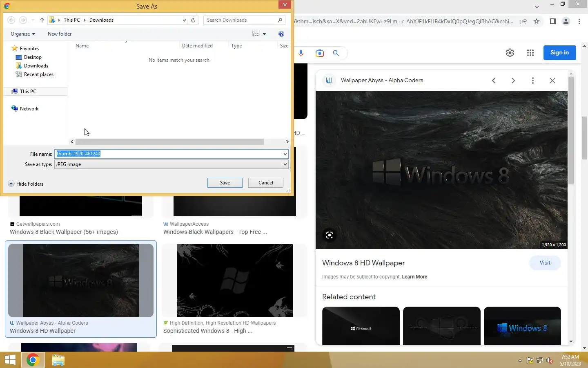Open the Organize menu
This screenshot has width=588, height=368.
[x=23, y=34]
